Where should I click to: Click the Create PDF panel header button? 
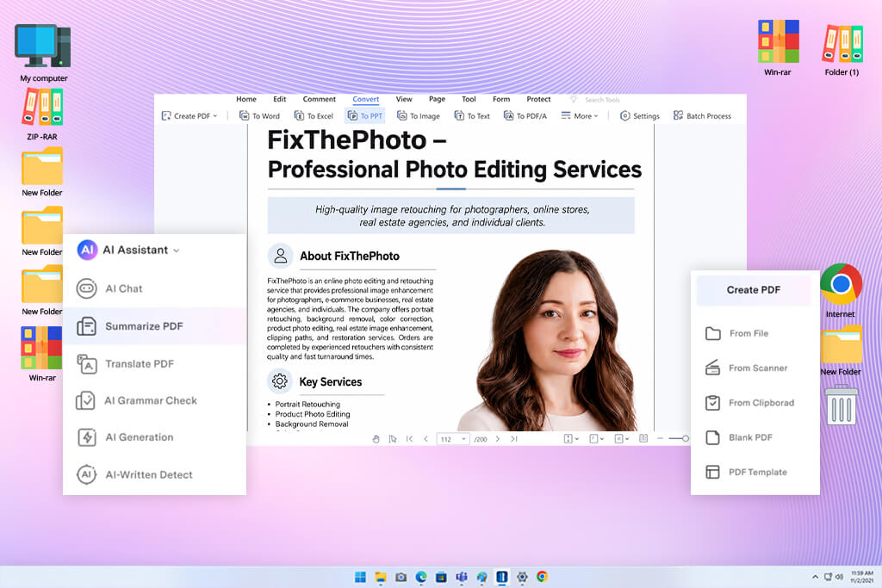click(x=754, y=290)
